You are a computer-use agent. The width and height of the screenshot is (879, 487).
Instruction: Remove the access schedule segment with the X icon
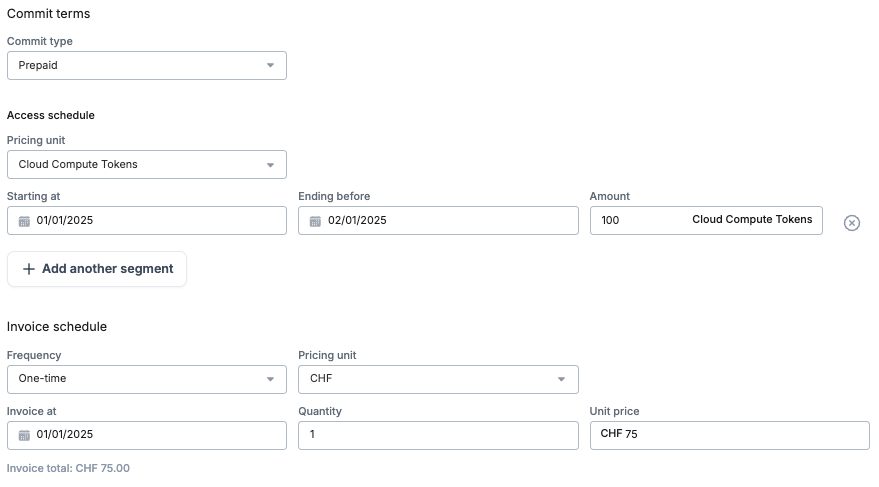tap(851, 223)
